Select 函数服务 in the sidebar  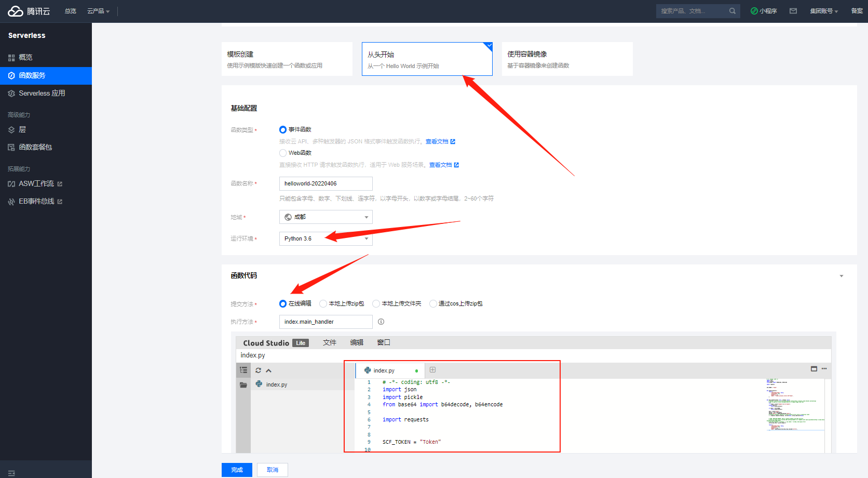click(x=46, y=75)
